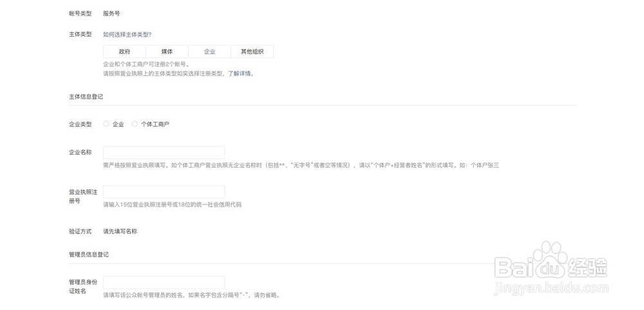Click the 请先填写名称 verification text
The image size is (644, 310).
[120, 231]
